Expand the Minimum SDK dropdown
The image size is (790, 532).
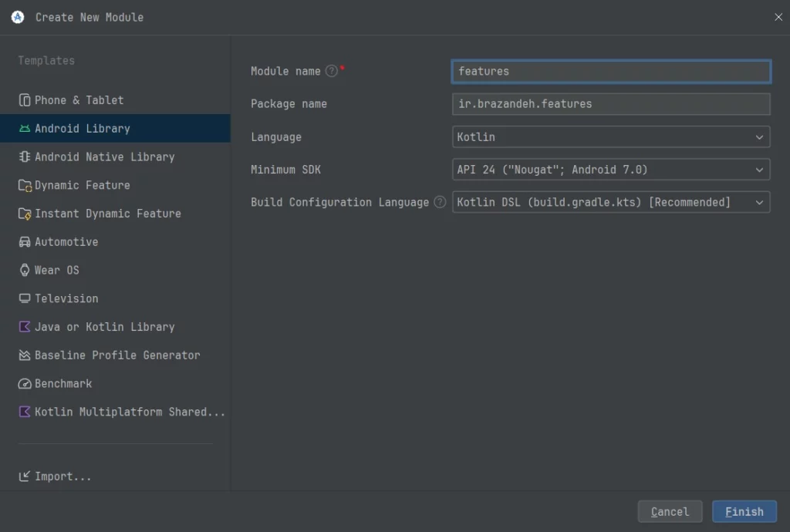(x=610, y=170)
